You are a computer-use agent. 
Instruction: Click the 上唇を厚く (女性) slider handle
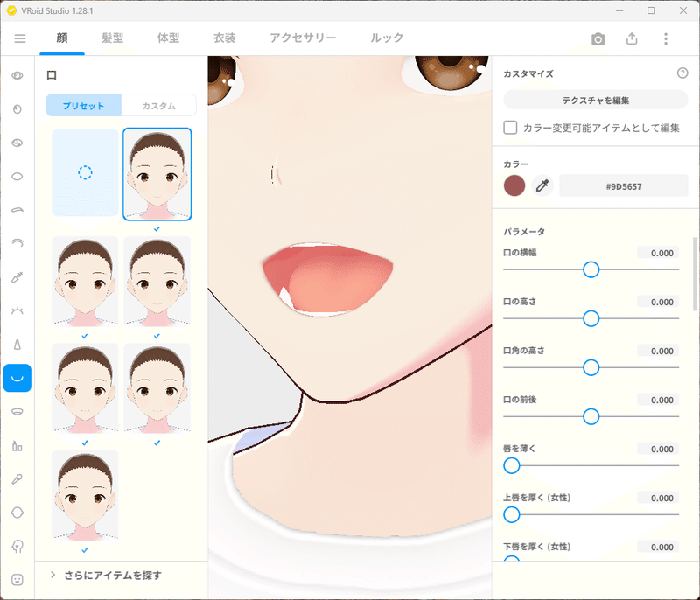pos(512,514)
